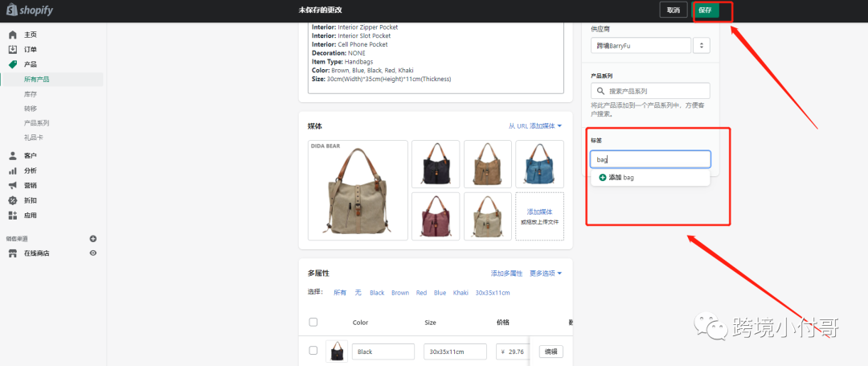Click the 保存 save button
The height and width of the screenshot is (366, 868).
tap(706, 10)
